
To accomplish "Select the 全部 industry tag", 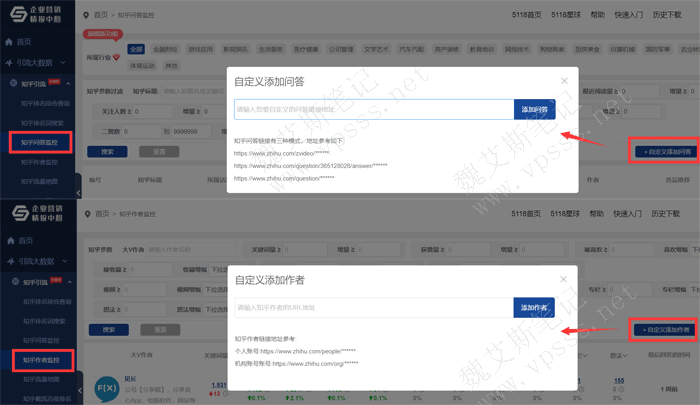I will pyautogui.click(x=136, y=48).
